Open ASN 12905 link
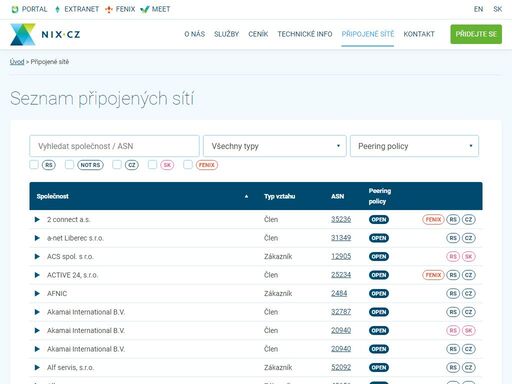Image resolution: width=512 pixels, height=384 pixels. point(341,256)
